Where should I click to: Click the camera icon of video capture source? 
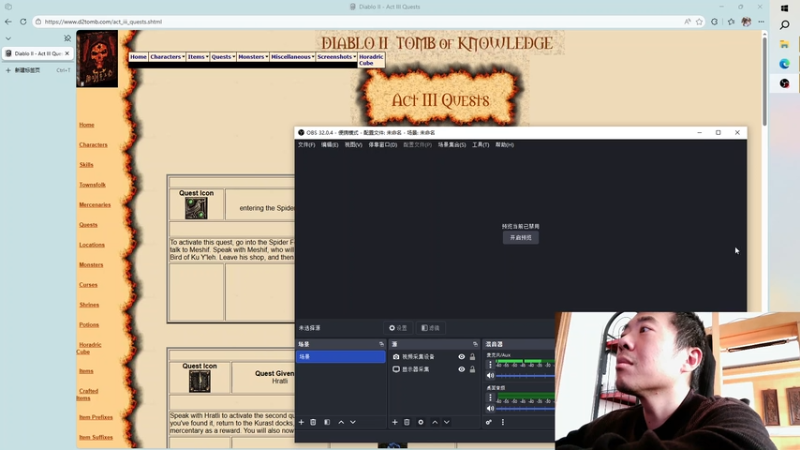[x=396, y=357]
